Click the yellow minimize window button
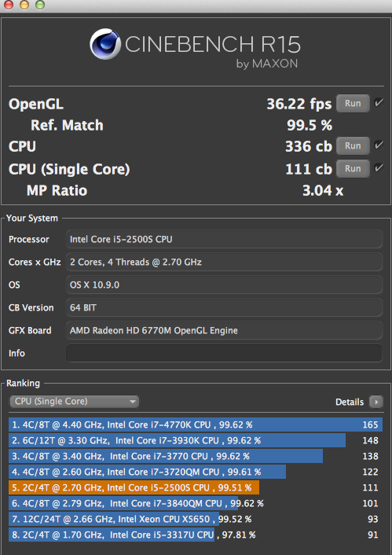 [24, 5]
